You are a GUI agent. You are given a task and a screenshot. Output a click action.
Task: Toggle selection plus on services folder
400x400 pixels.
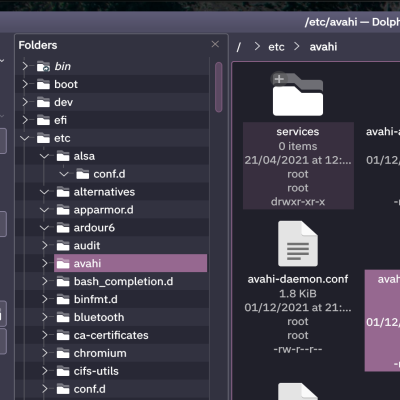pos(279,79)
